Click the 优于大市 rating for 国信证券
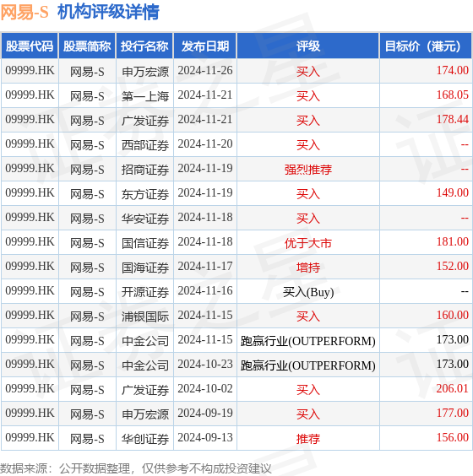473x476 pixels. coord(308,243)
